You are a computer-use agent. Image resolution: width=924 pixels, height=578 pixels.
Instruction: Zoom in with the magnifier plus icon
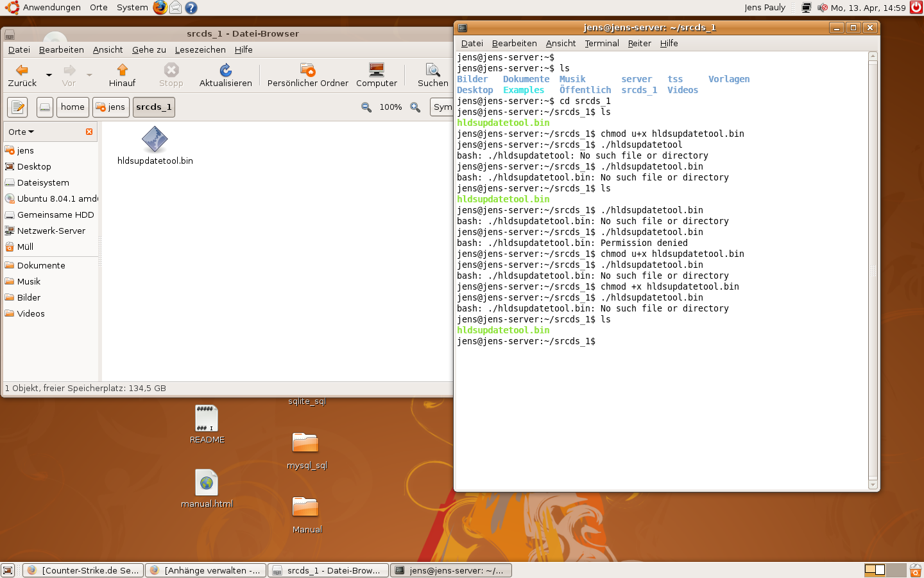(x=415, y=107)
